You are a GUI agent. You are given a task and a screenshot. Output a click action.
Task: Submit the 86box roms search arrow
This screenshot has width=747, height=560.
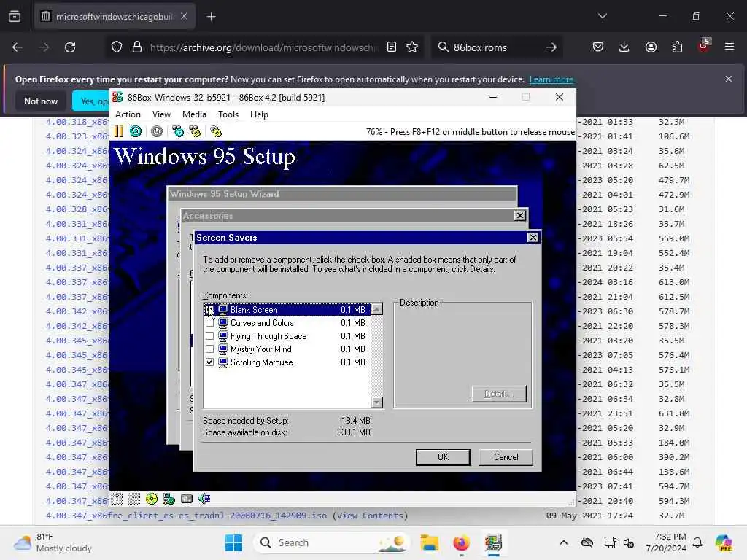[551, 47]
